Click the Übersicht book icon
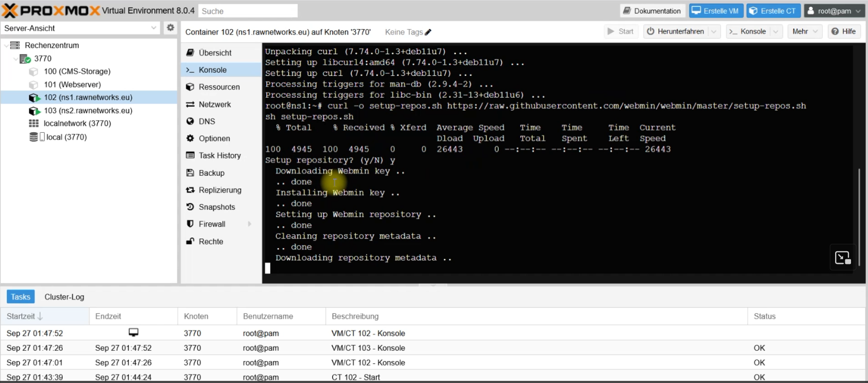Viewport: 868px width, 383px height. [x=190, y=53]
